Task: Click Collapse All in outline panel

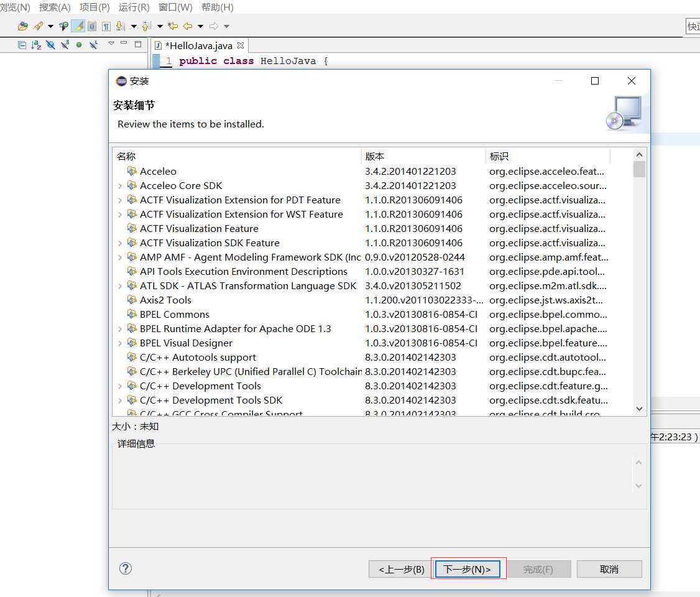Action: pyautogui.click(x=21, y=45)
